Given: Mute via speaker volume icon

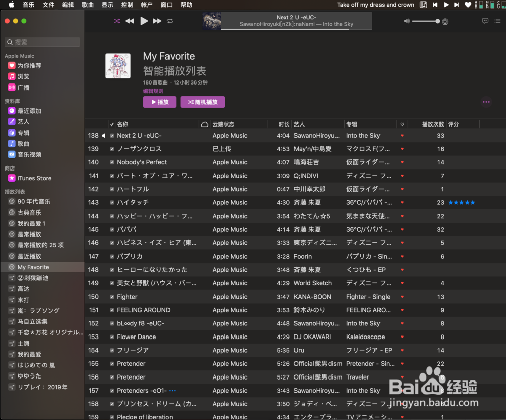Looking at the screenshot, I should 407,21.
